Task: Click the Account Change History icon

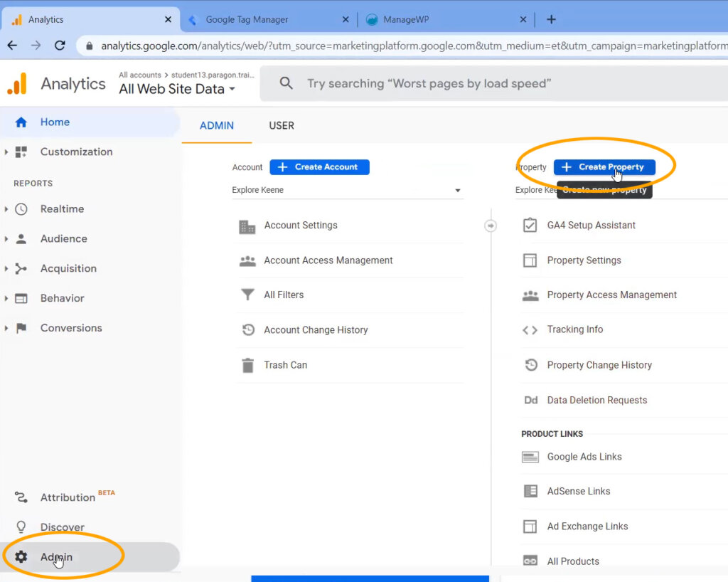Action: pos(248,330)
